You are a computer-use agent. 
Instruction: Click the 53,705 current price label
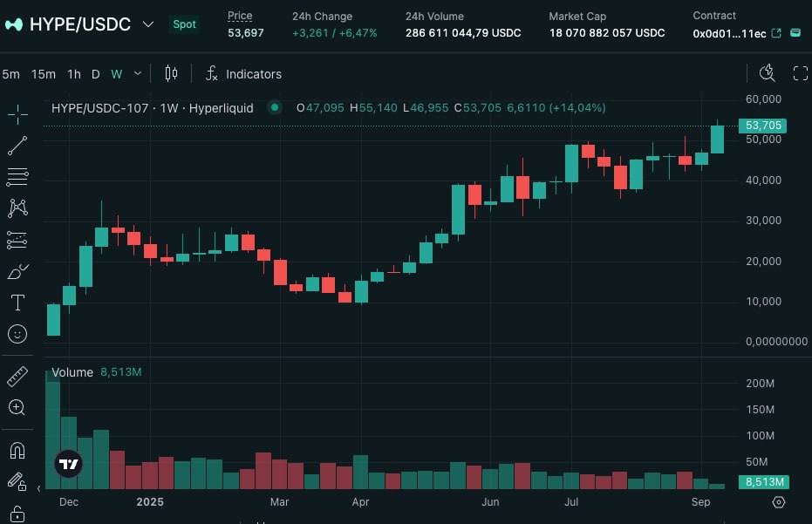763,126
